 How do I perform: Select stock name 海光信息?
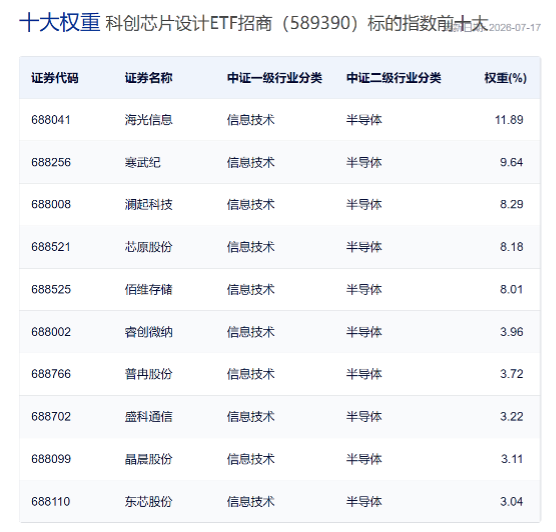coord(148,120)
